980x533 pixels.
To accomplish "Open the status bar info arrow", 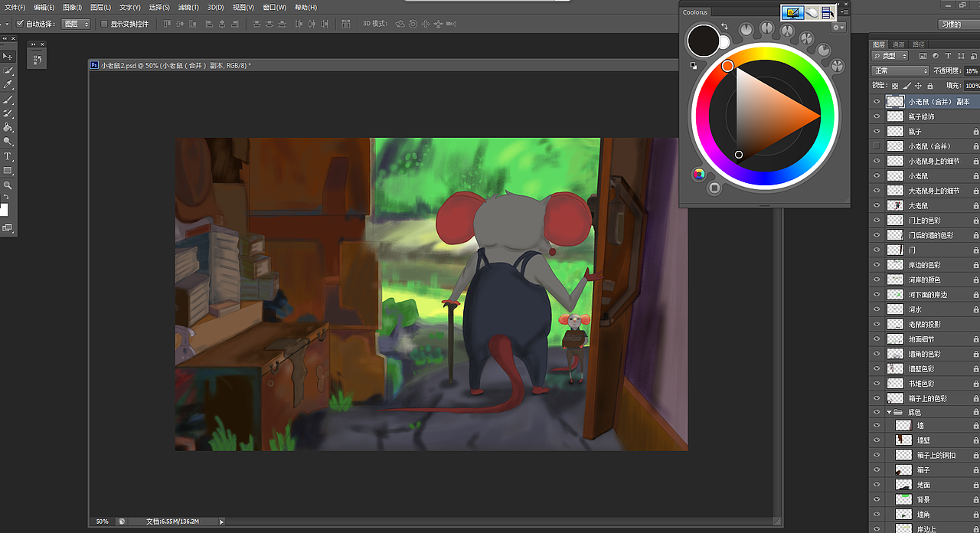I will tap(223, 521).
